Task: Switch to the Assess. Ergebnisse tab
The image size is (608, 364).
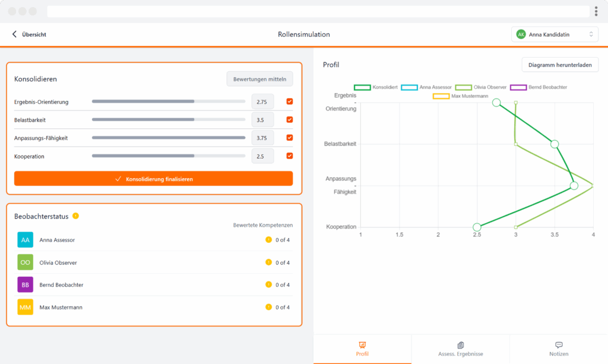Action: pos(460,349)
